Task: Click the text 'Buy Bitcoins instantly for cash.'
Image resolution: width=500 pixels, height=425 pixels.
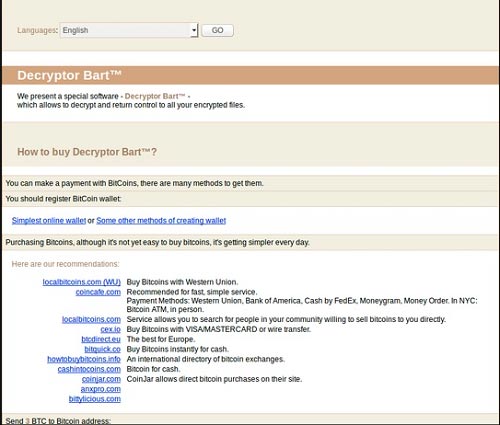Action: pos(178,349)
